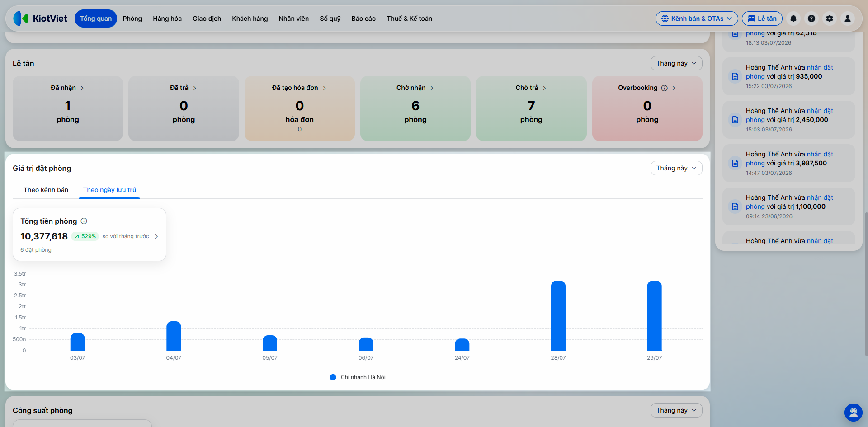Click timestamp 15:22 03/07/2026
Image resolution: width=868 pixels, height=427 pixels.
769,86
